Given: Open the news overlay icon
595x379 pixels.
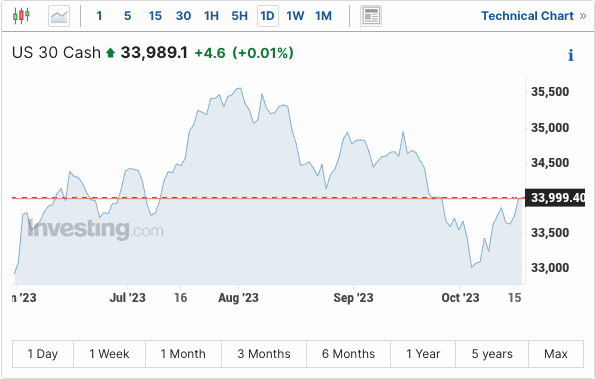Looking at the screenshot, I should pyautogui.click(x=371, y=16).
